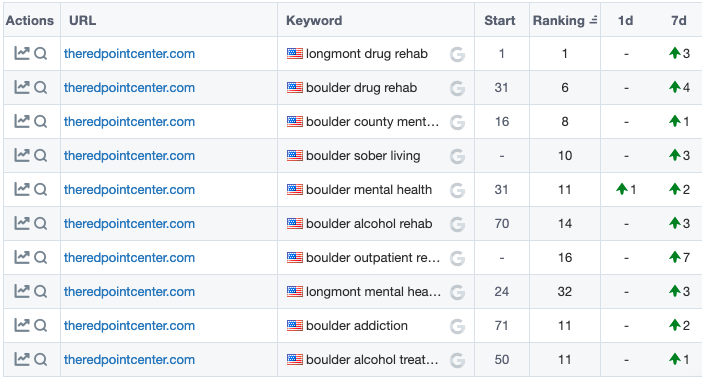
Task: Click chart icon for longmont mental hea… row
Action: coord(21,291)
